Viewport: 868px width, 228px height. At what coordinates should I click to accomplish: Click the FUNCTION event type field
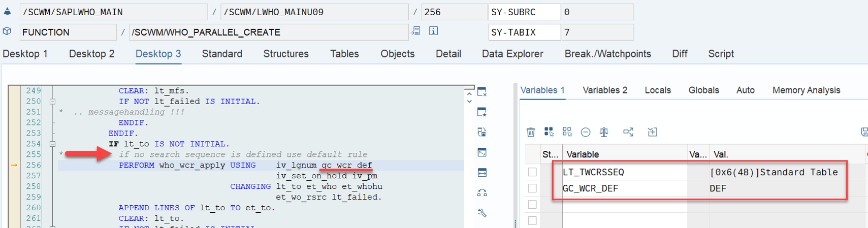(68, 32)
